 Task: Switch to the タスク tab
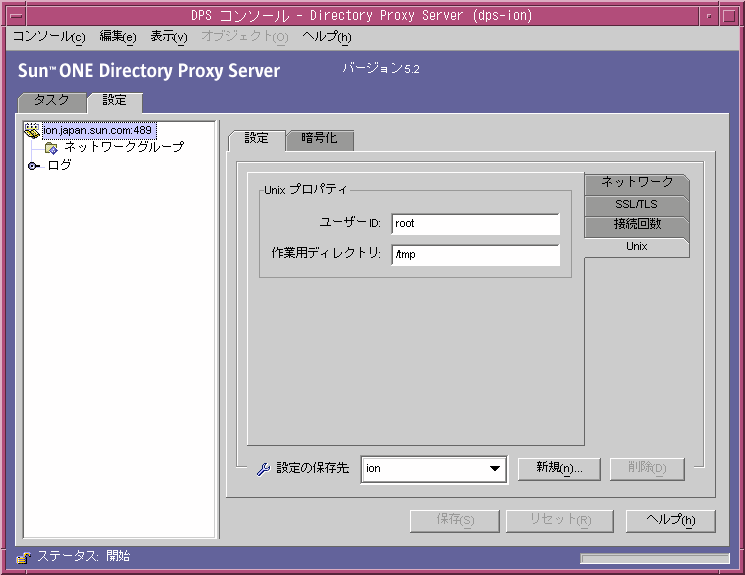pyautogui.click(x=52, y=101)
